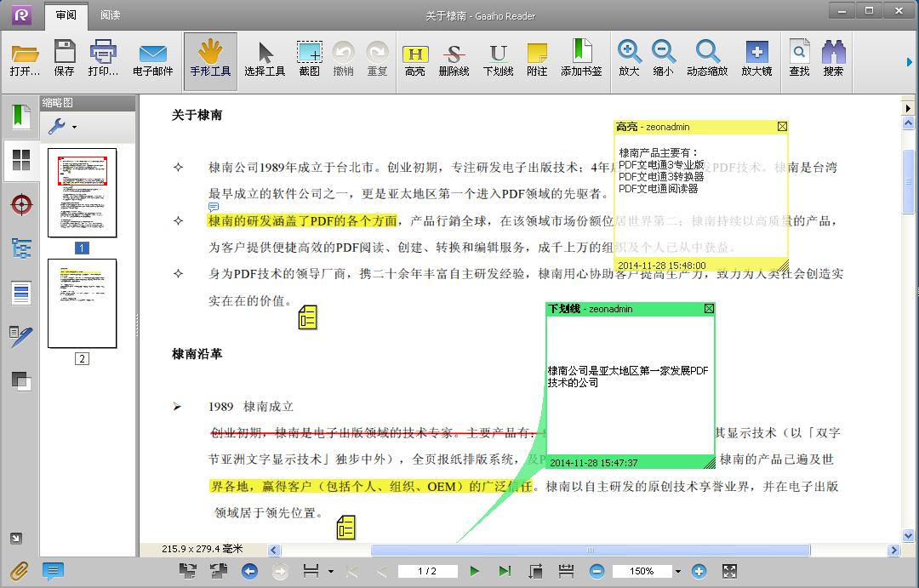Activate the 选择工具 select tool
This screenshot has height=588, width=919.
[265, 58]
